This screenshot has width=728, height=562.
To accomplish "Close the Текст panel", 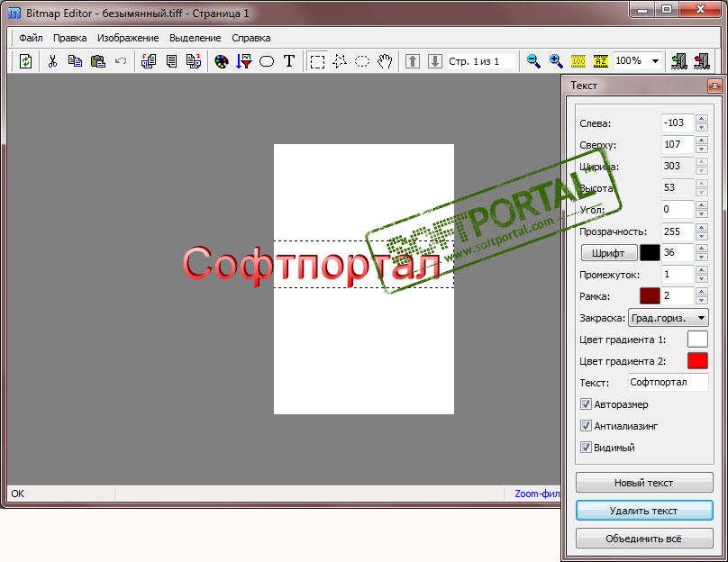I will 714,86.
